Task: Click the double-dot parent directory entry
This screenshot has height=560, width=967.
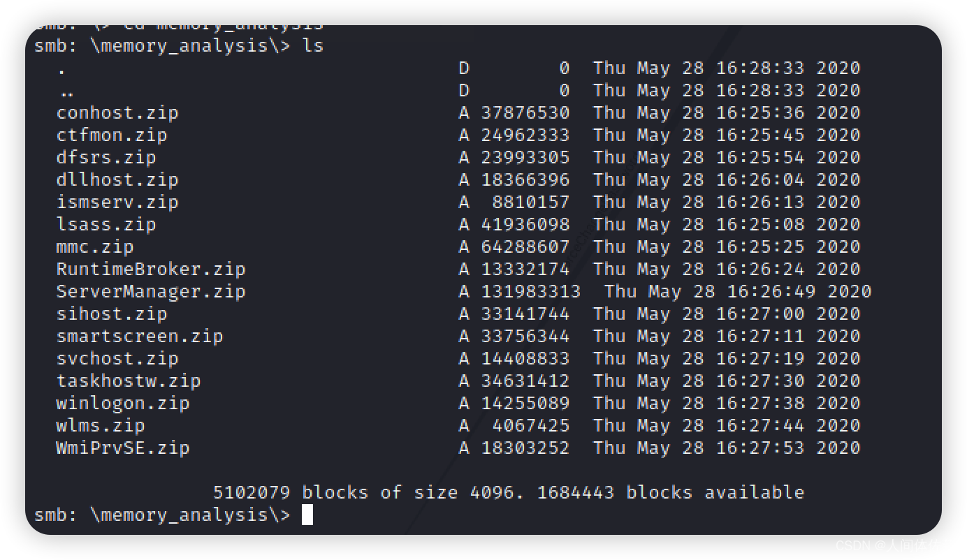Action: [67, 94]
